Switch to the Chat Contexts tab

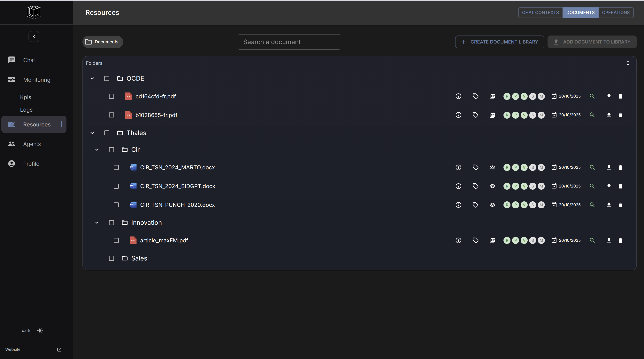(x=540, y=12)
